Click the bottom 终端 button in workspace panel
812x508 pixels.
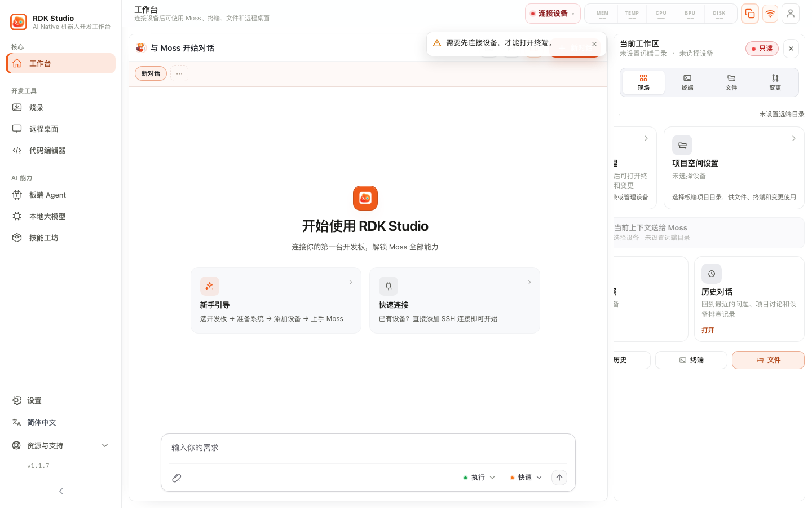click(x=691, y=360)
